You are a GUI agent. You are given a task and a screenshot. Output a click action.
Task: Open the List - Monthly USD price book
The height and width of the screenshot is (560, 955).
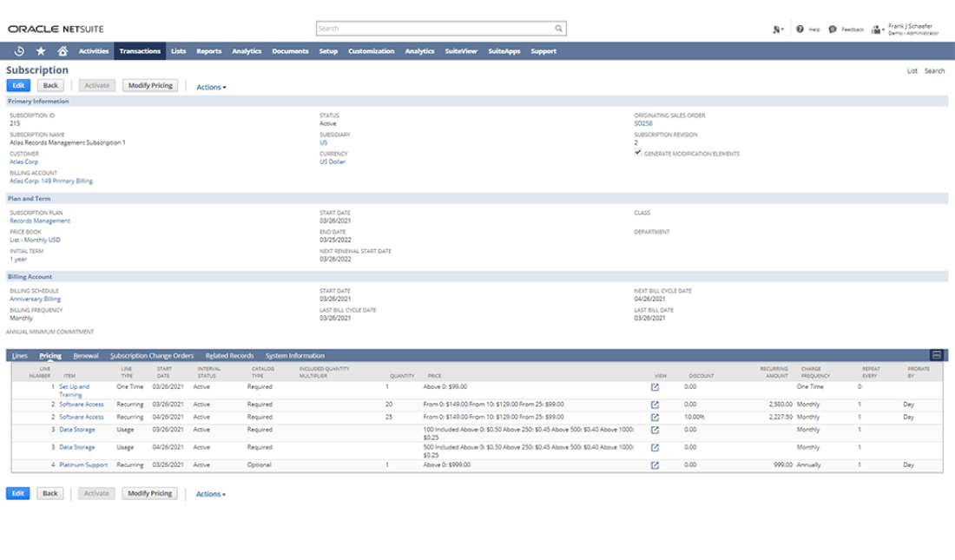pyautogui.click(x=36, y=240)
